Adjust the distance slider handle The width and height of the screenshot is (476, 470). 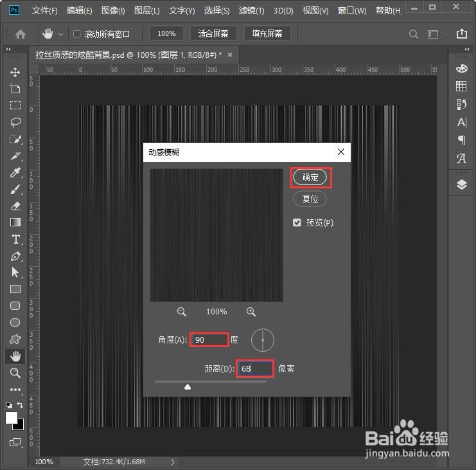click(x=188, y=386)
